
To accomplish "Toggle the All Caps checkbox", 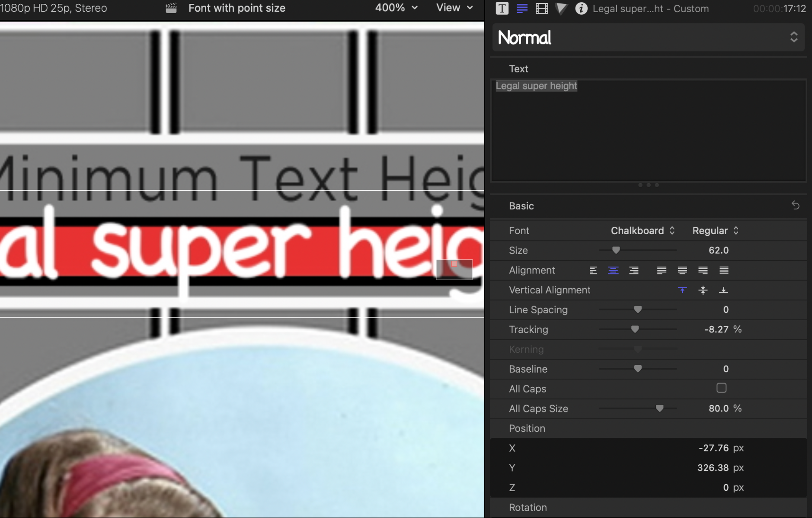I will [x=721, y=388].
